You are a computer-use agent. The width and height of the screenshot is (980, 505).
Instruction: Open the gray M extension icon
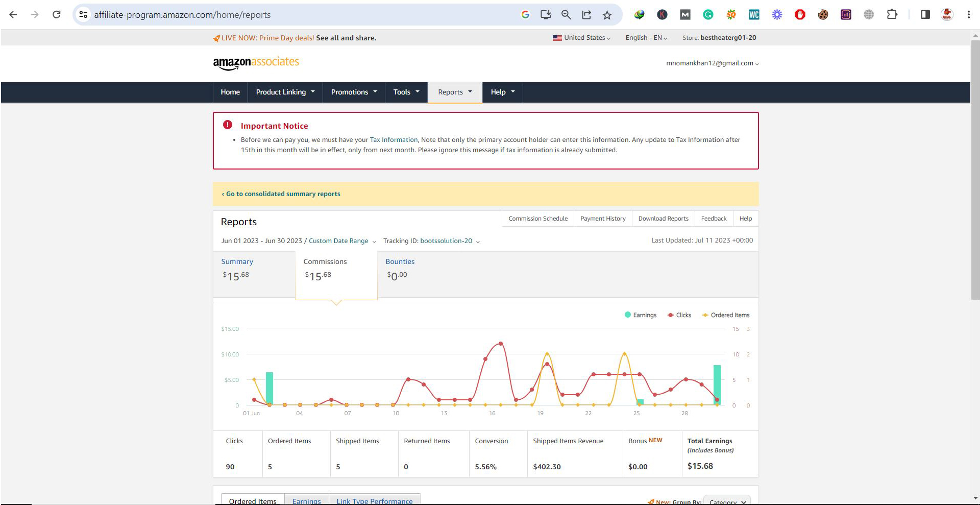click(x=685, y=15)
